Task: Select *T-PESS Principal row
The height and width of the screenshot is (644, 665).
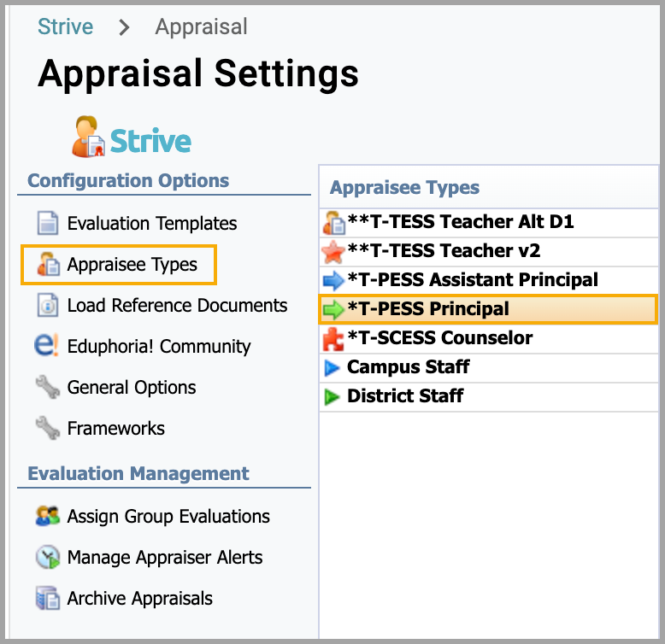Action: (488, 310)
